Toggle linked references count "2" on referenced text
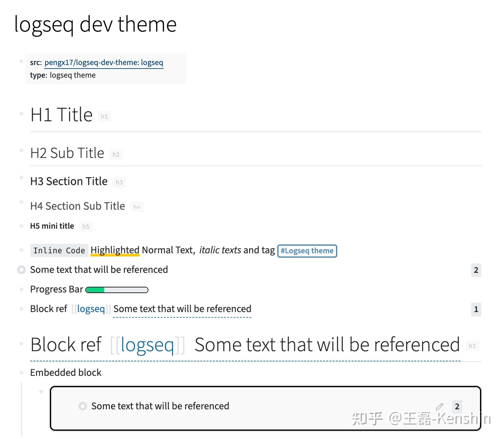Viewport: 504px width, 439px height. (x=476, y=270)
